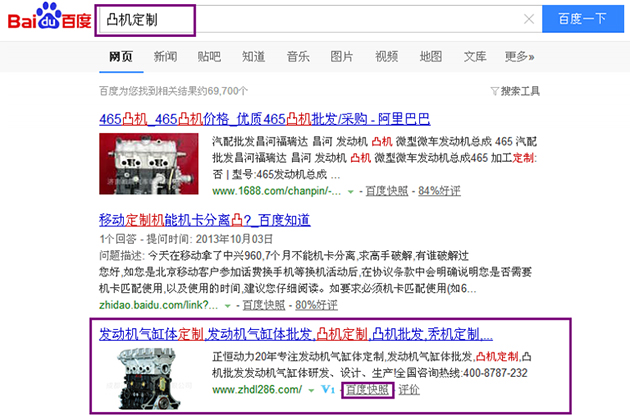The width and height of the screenshot is (630, 417).
Task: Click 百度快照 for the zhdl286 result
Action: pyautogui.click(x=366, y=389)
